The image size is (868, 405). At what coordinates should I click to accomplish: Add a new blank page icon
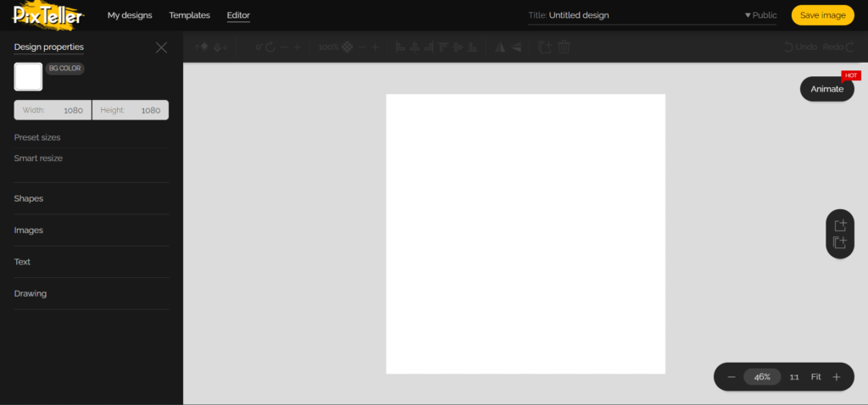pyautogui.click(x=840, y=225)
